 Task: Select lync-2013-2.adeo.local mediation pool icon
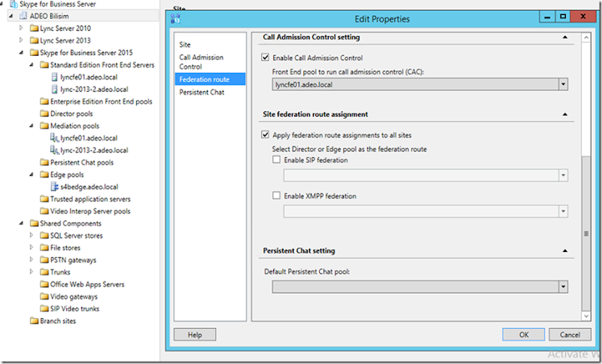click(54, 150)
